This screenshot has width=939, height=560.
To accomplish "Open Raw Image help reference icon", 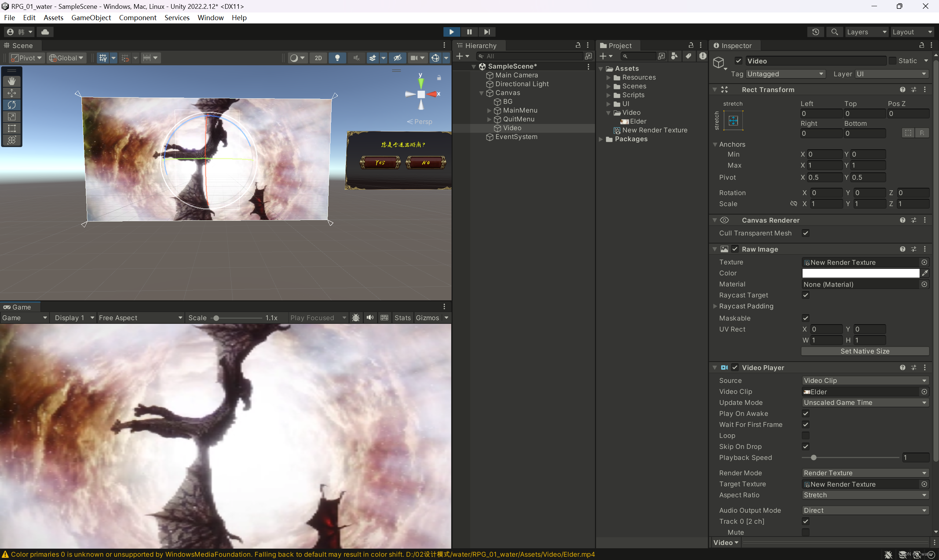I will (902, 249).
